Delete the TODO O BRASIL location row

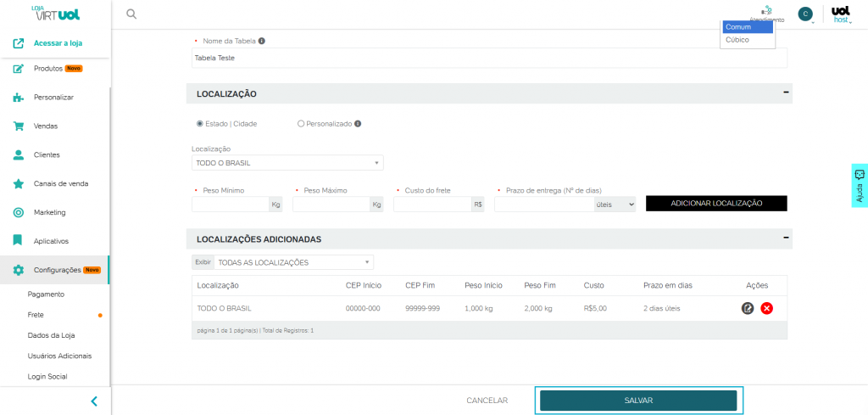click(766, 308)
